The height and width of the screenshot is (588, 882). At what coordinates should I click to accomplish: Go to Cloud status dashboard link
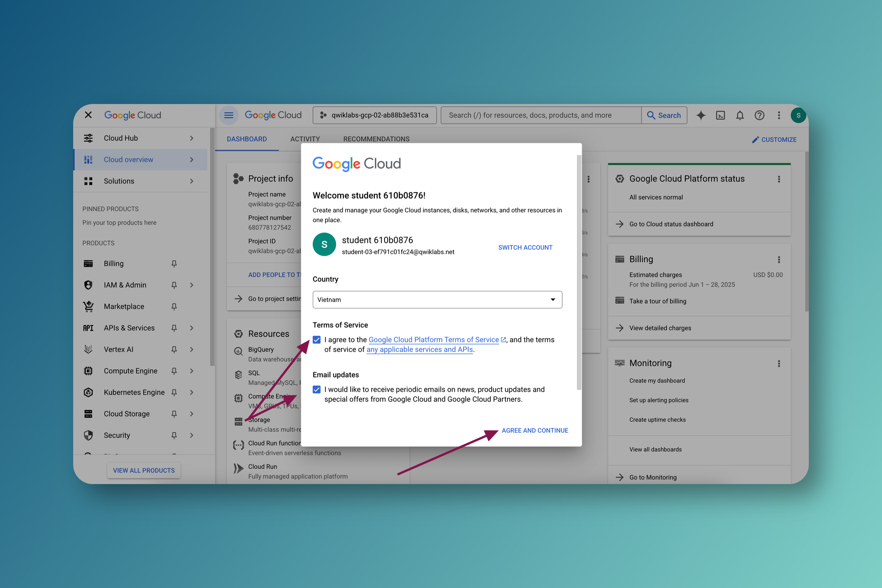pos(671,224)
